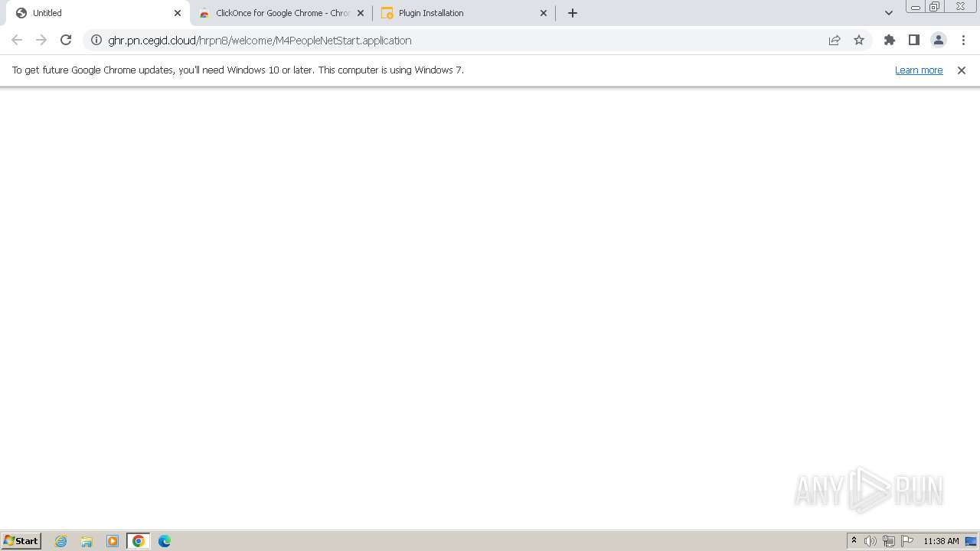Open the profile avatar menu
980x551 pixels.
[939, 40]
